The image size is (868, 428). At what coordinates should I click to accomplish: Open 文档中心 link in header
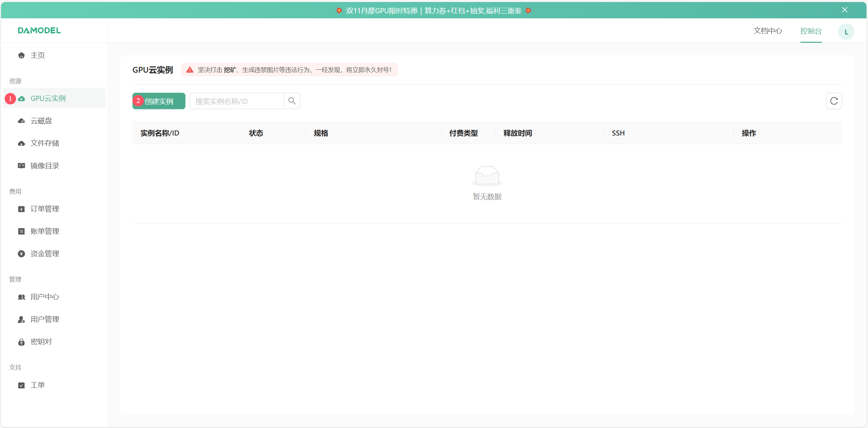tap(768, 31)
